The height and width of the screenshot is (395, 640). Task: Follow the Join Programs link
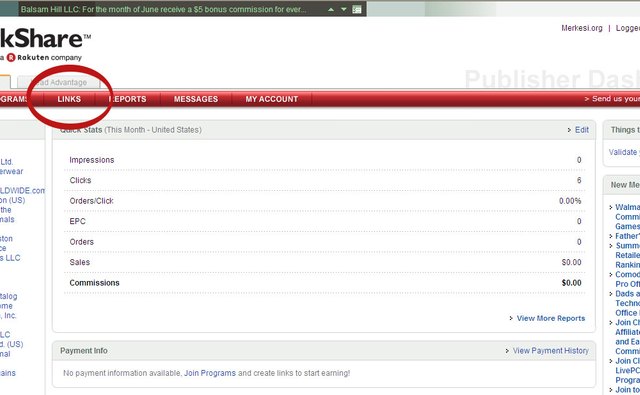point(210,373)
